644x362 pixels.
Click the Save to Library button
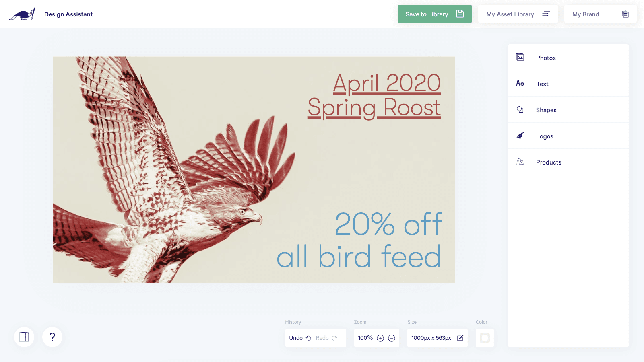click(x=434, y=14)
